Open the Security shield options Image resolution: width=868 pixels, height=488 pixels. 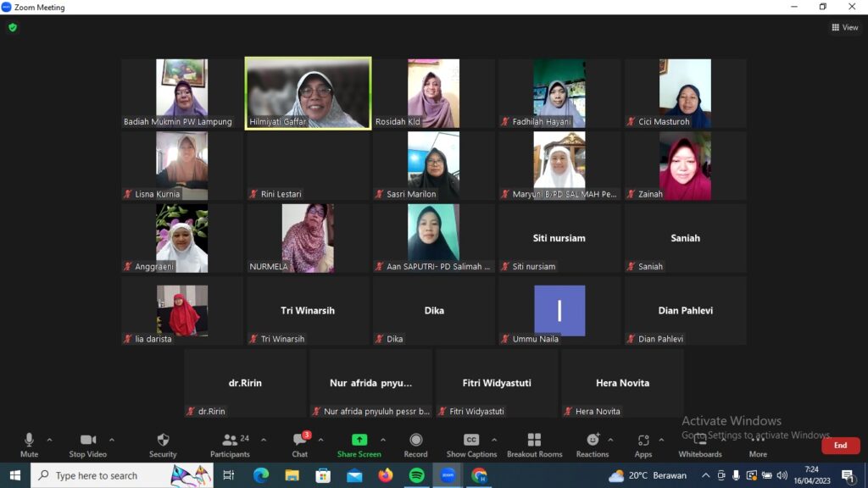[x=163, y=444]
